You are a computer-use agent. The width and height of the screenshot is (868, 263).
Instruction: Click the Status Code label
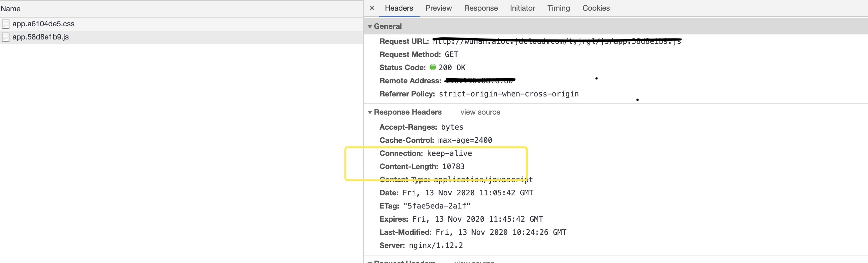coord(402,68)
